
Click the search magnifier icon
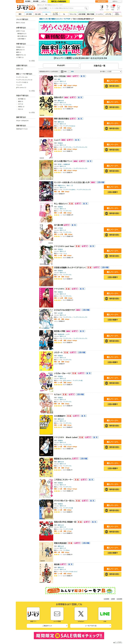[x=86, y=8]
